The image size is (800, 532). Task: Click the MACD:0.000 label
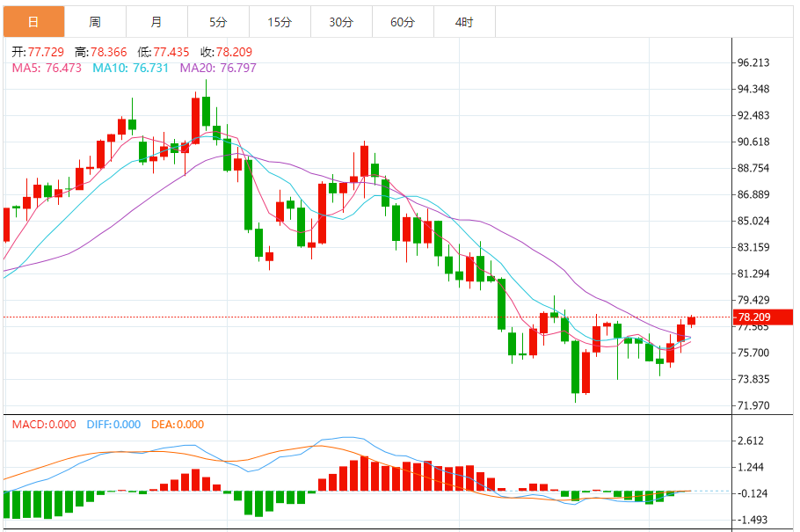44,425
